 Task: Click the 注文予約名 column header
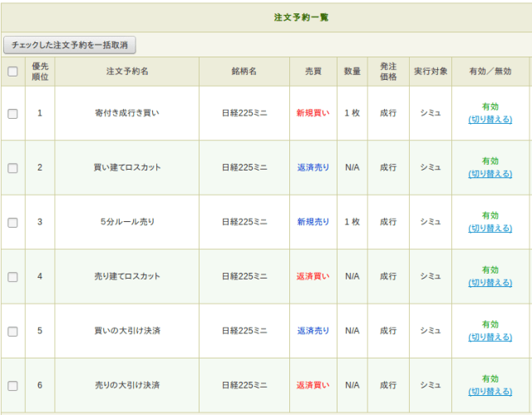(x=127, y=72)
